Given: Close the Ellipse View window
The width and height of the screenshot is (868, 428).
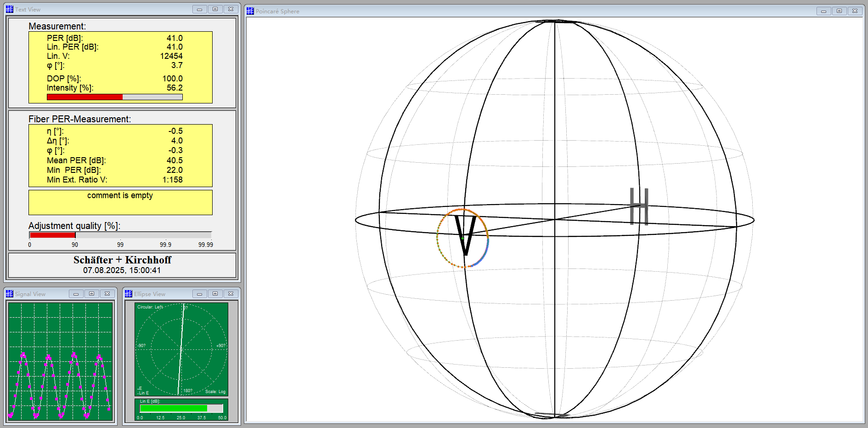Looking at the screenshot, I should click(231, 294).
